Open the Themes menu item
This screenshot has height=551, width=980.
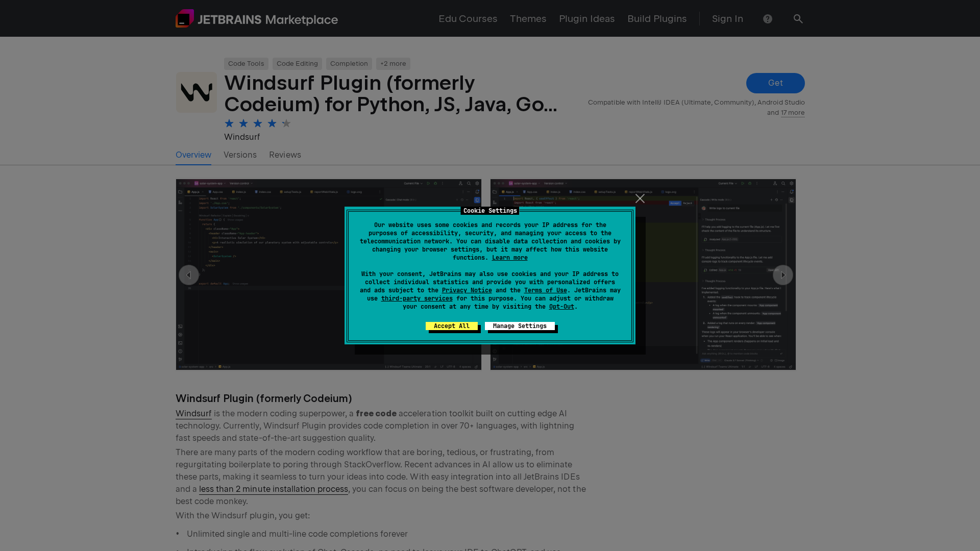point(528,19)
